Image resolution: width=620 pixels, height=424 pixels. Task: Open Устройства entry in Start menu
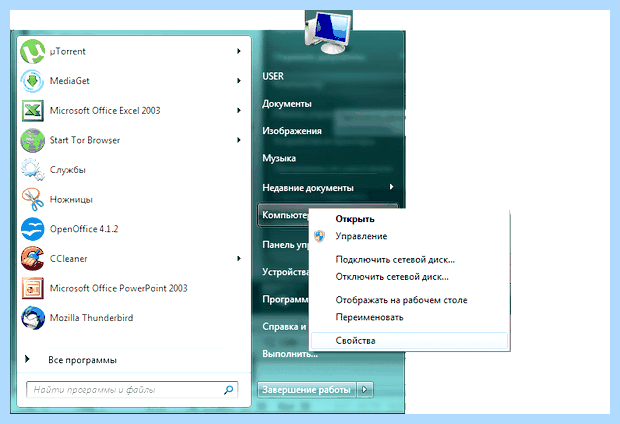coord(285,272)
